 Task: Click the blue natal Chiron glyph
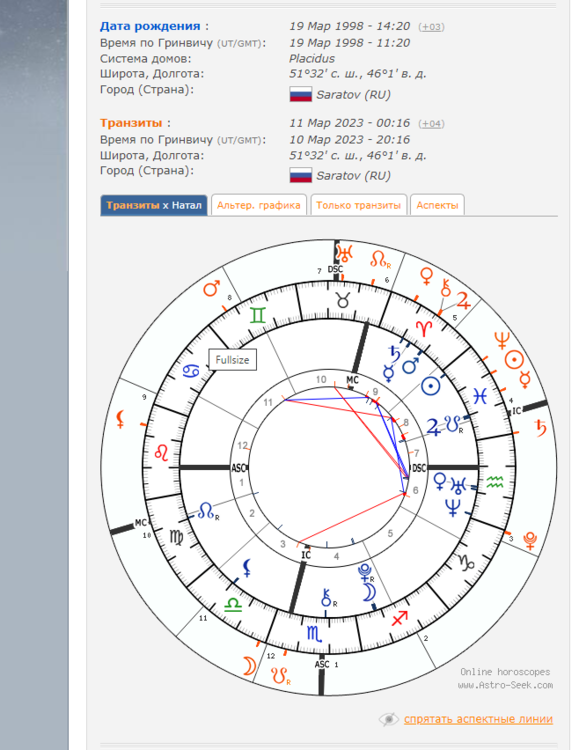(328, 598)
